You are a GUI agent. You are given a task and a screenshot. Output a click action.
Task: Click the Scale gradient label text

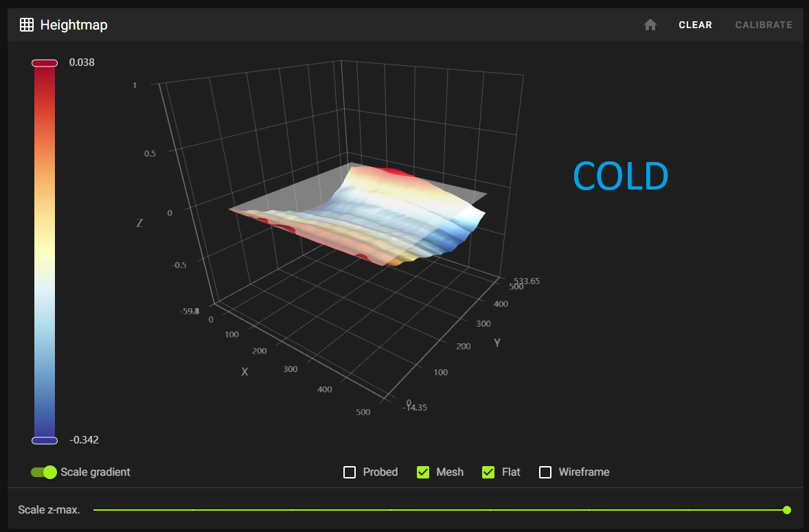(95, 472)
